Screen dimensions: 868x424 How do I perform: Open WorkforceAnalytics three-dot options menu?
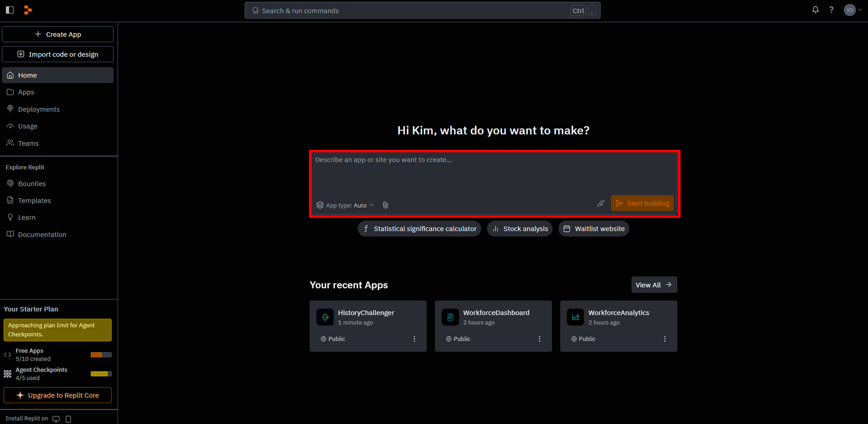pos(665,339)
